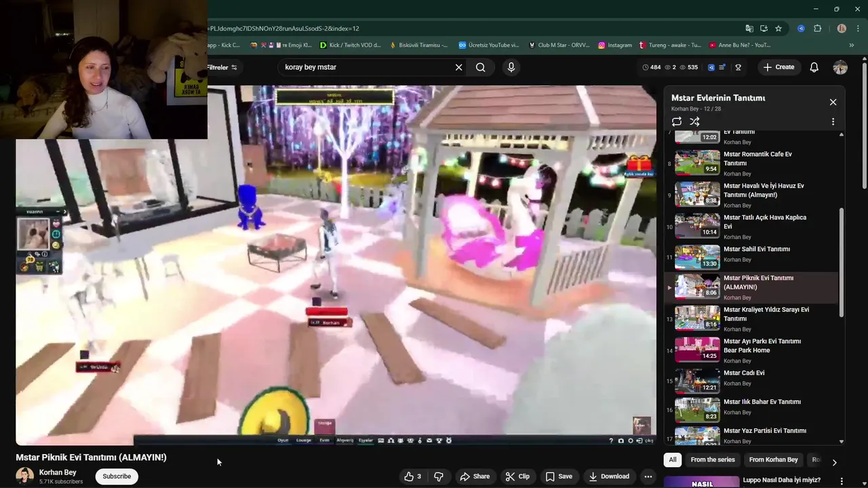Select From the series chip
Image resolution: width=868 pixels, height=488 pixels.
(713, 460)
